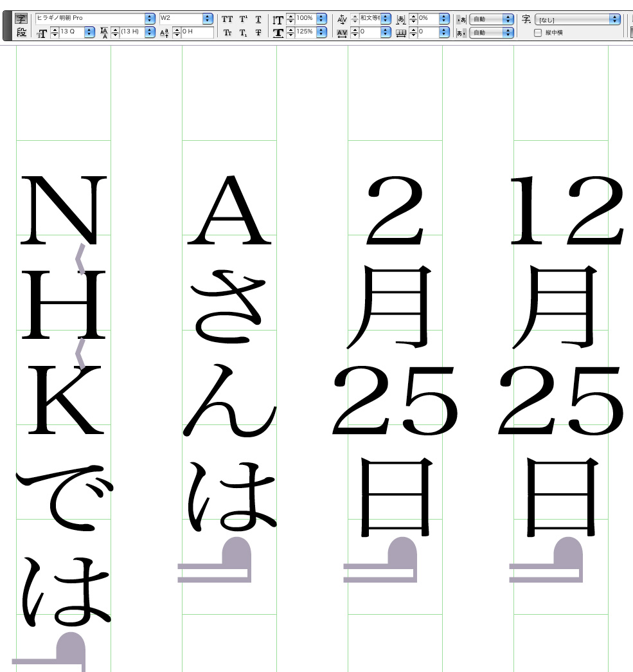This screenshot has width=633, height=672.
Task: Open the 100% vertical scale dropdown
Action: coord(321,19)
